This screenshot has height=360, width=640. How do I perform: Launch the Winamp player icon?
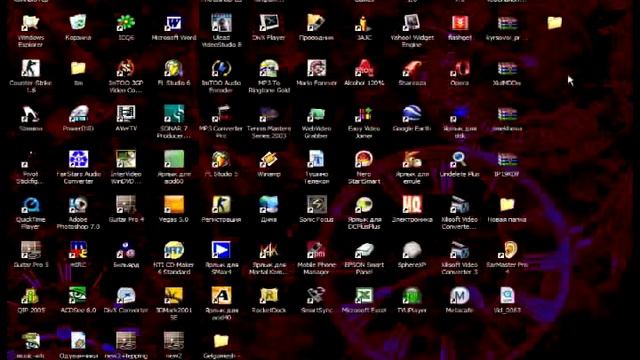(x=269, y=160)
